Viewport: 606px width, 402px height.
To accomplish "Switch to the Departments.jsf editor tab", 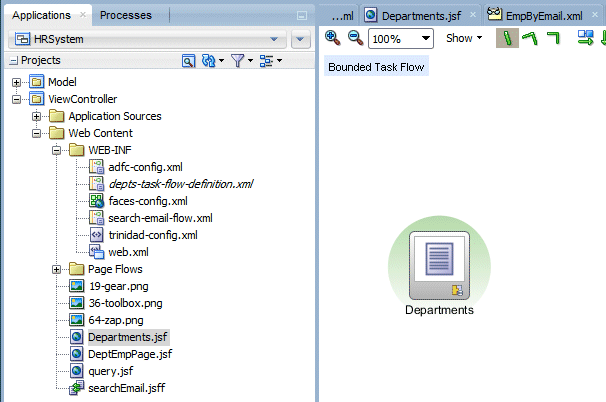I will click(x=421, y=16).
